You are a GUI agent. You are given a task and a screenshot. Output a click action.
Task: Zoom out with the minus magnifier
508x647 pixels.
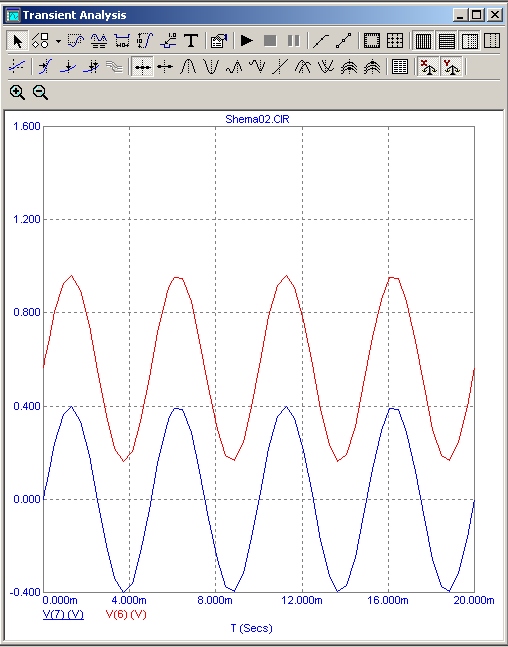40,92
